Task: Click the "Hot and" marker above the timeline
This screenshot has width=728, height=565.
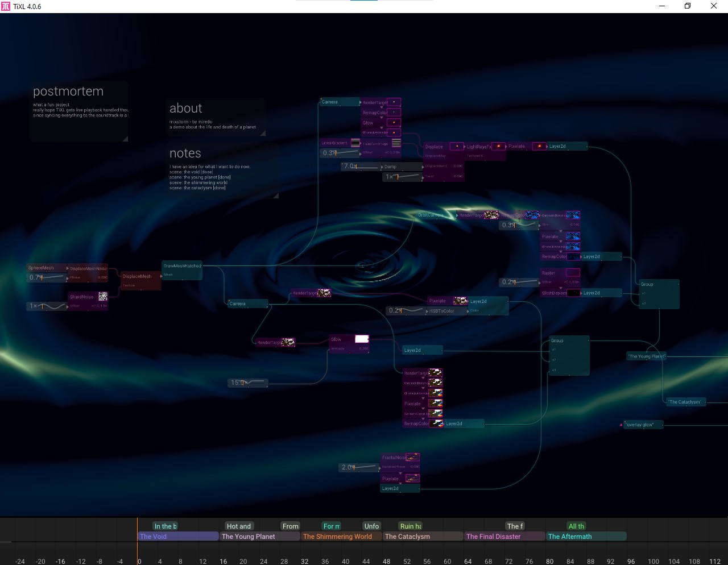Action: click(239, 526)
